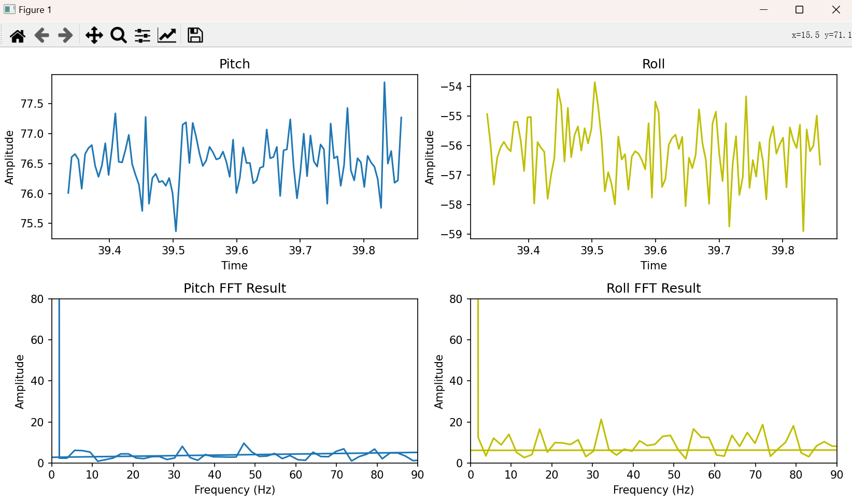This screenshot has height=504, width=852.
Task: Go back to the previous view
Action: click(x=41, y=35)
